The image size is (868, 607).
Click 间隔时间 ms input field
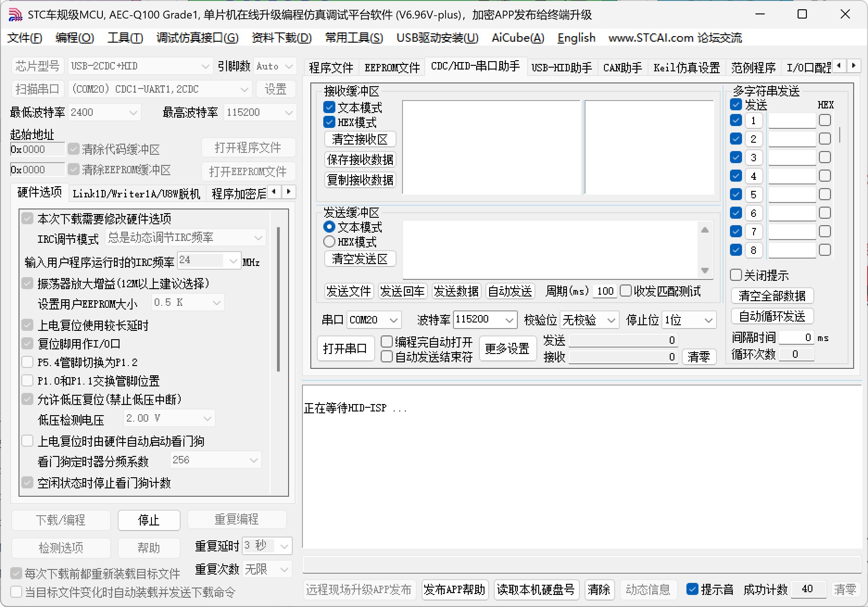(796, 337)
